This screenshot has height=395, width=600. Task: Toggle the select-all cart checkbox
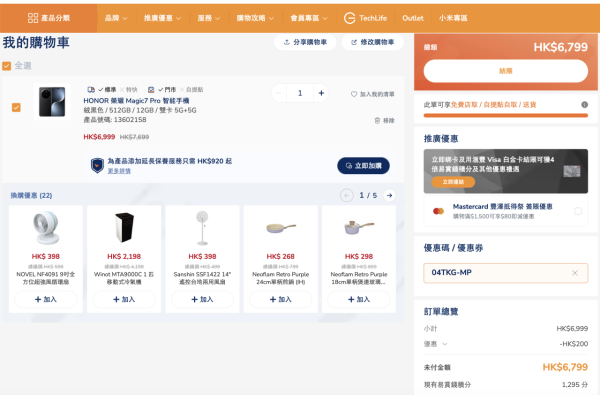click(x=7, y=66)
